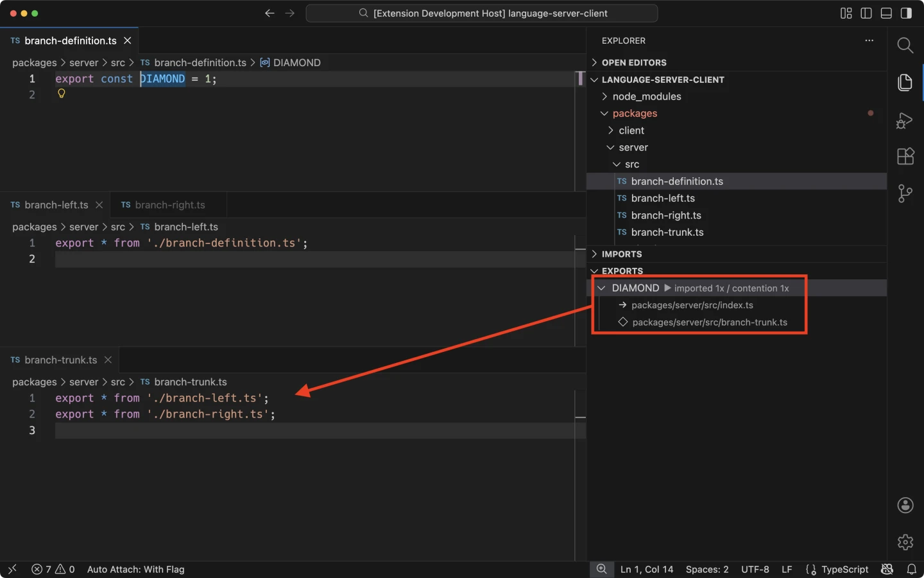Click the Accounts icon in activity bar

tap(905, 505)
